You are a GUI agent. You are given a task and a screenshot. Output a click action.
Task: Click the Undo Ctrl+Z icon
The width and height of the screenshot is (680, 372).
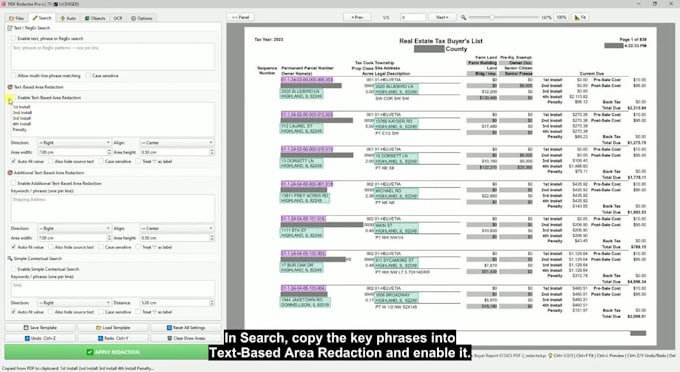[x=27, y=338]
